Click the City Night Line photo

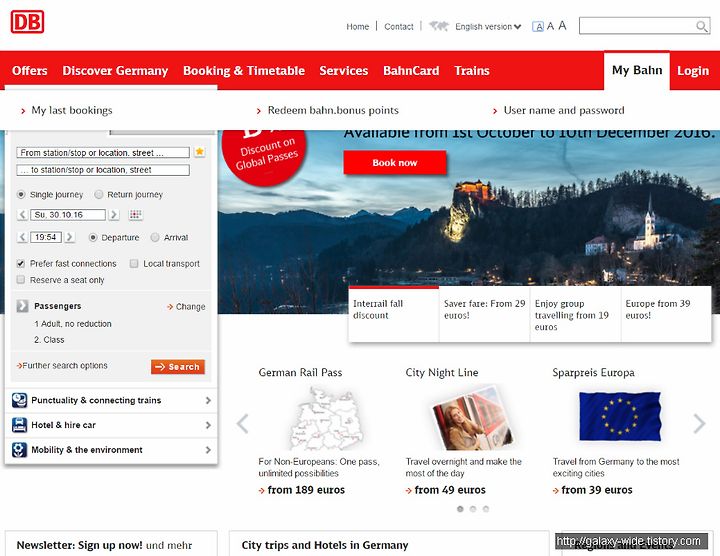coord(472,418)
